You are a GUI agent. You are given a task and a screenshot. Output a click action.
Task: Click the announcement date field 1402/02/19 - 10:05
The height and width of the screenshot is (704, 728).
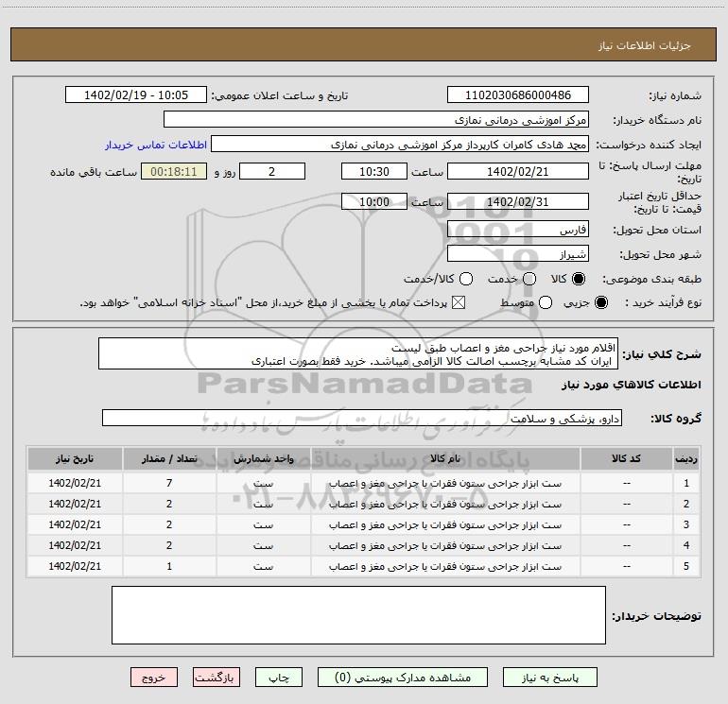pyautogui.click(x=136, y=94)
